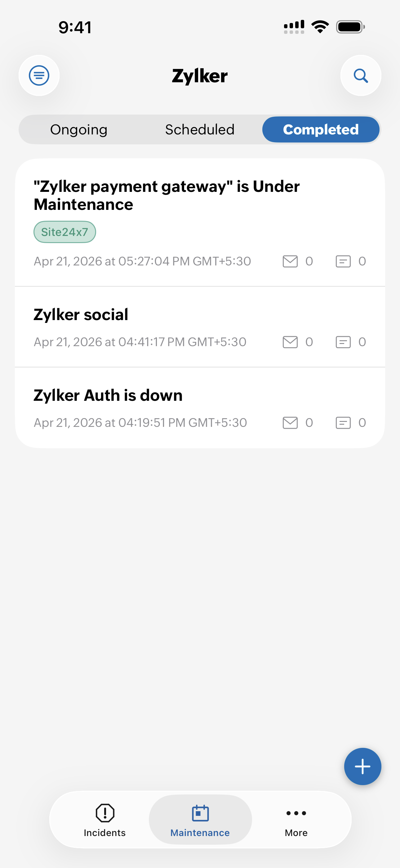Switch to the Ongoing tab

coord(79,130)
